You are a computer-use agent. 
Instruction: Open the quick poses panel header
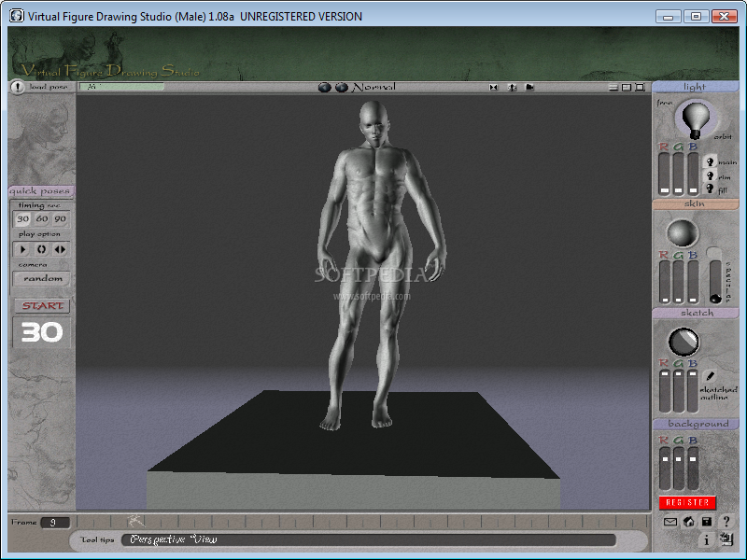(40, 191)
